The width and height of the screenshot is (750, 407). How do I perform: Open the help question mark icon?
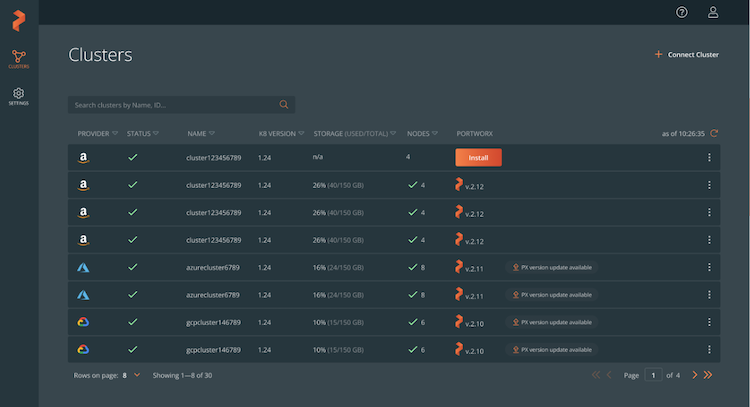pyautogui.click(x=682, y=12)
